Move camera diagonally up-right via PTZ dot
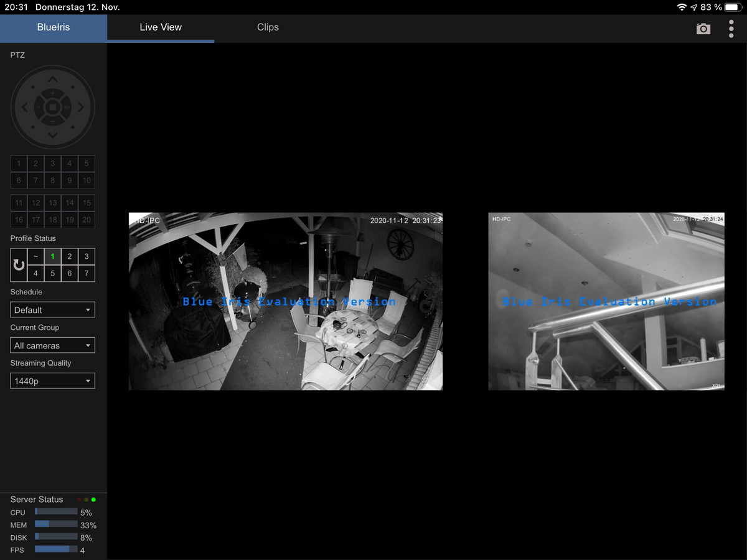747x560 pixels. [73, 88]
